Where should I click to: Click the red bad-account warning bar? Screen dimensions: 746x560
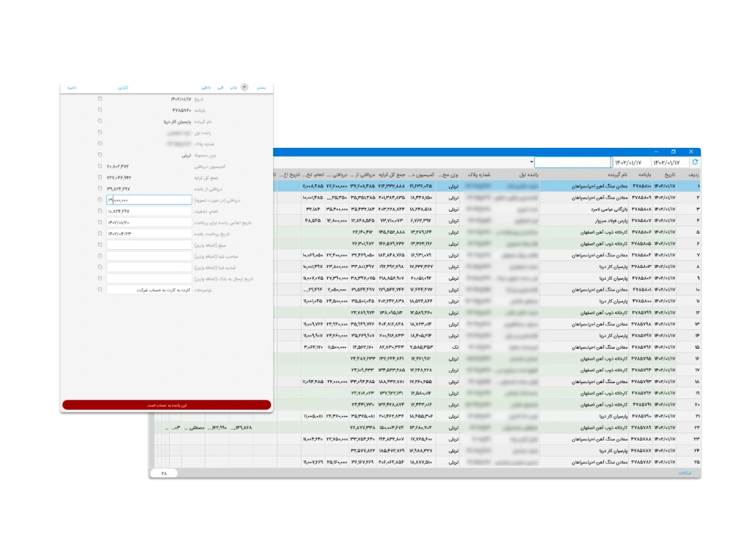[166, 404]
